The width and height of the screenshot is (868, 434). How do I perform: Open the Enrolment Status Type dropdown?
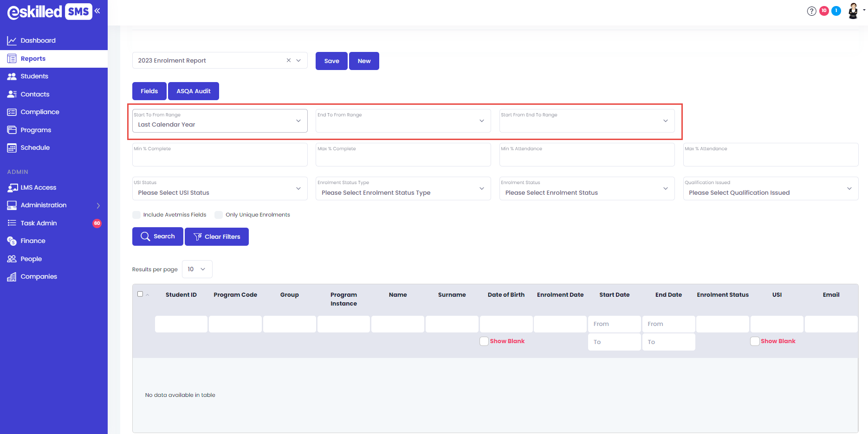[403, 189]
